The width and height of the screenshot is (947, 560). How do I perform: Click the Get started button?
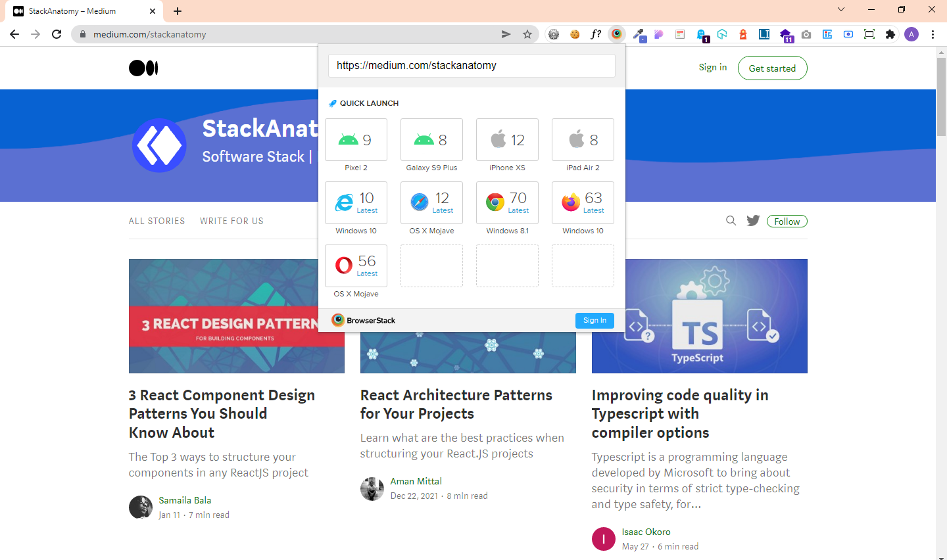coord(772,68)
